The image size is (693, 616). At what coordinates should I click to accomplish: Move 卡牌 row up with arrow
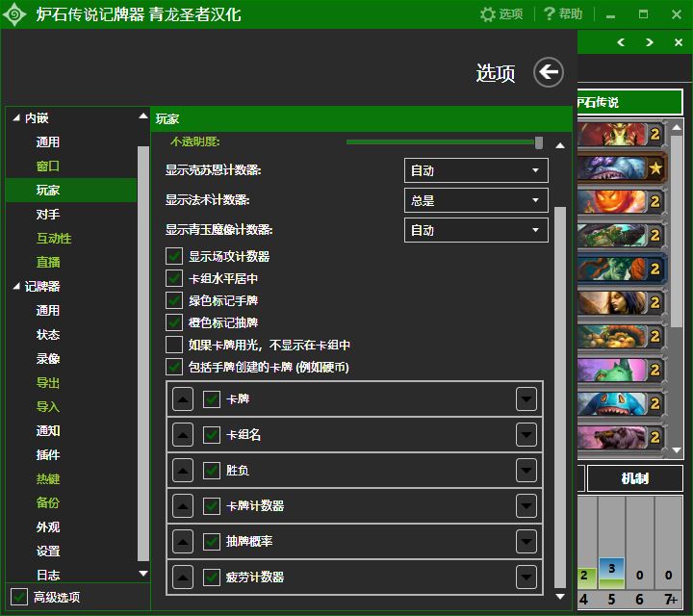point(183,399)
